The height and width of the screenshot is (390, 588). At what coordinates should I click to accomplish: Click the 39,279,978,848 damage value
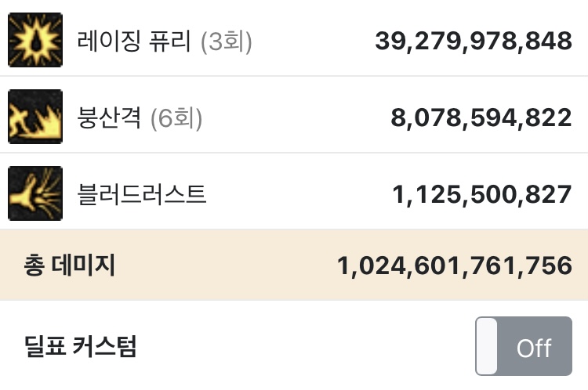pyautogui.click(x=473, y=42)
